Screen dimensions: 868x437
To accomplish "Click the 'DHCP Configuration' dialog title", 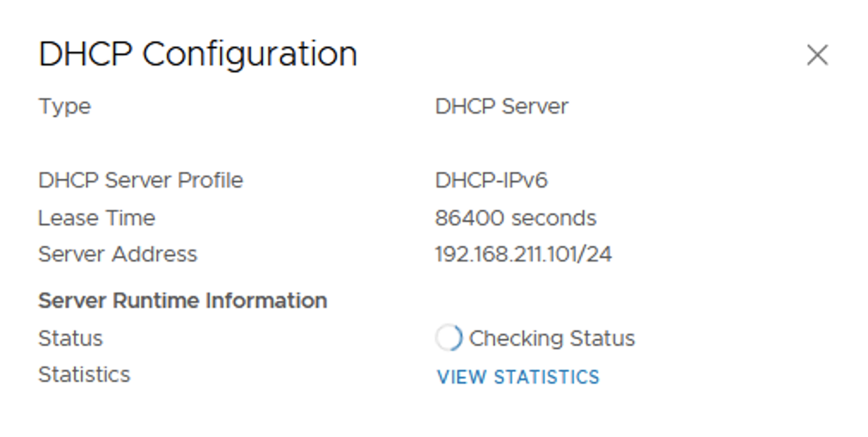I will 198,54.
